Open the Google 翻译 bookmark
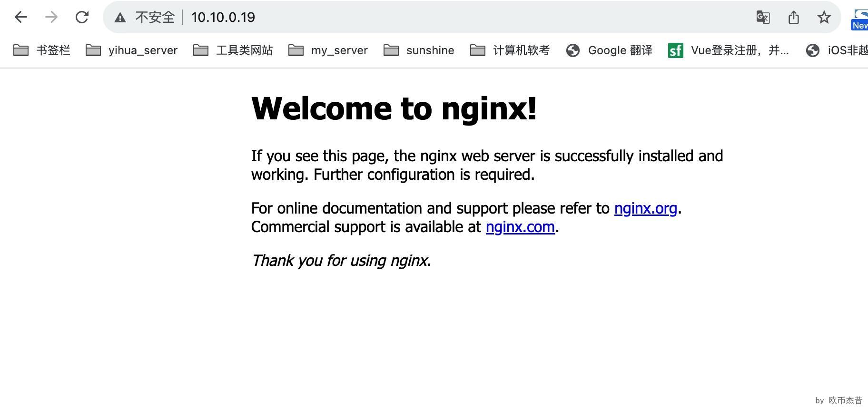Image resolution: width=868 pixels, height=410 pixels. 610,50
